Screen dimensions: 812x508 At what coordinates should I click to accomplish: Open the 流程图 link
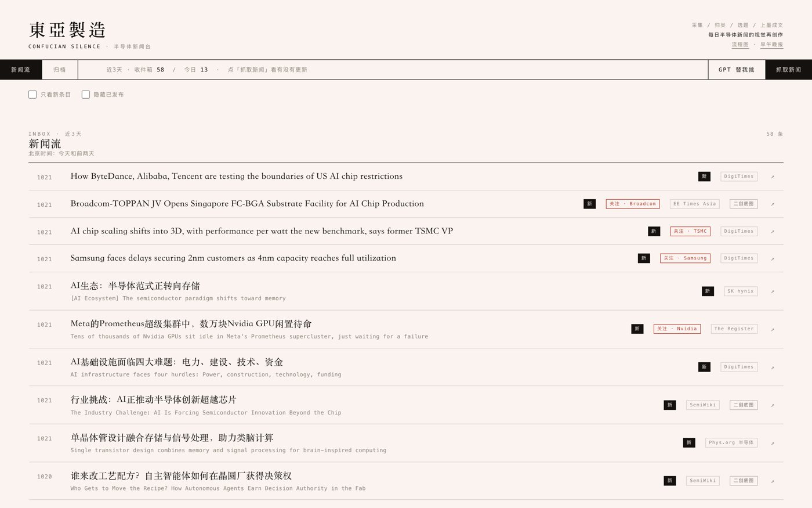point(740,45)
